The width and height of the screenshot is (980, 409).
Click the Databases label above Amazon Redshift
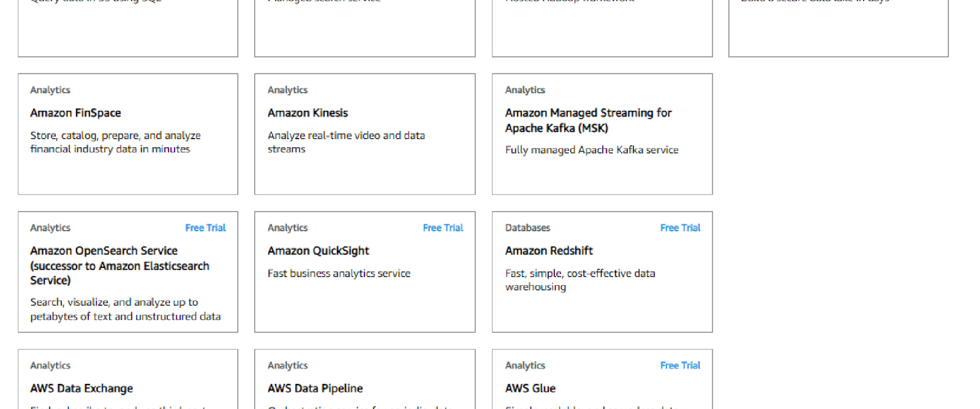pyautogui.click(x=527, y=227)
